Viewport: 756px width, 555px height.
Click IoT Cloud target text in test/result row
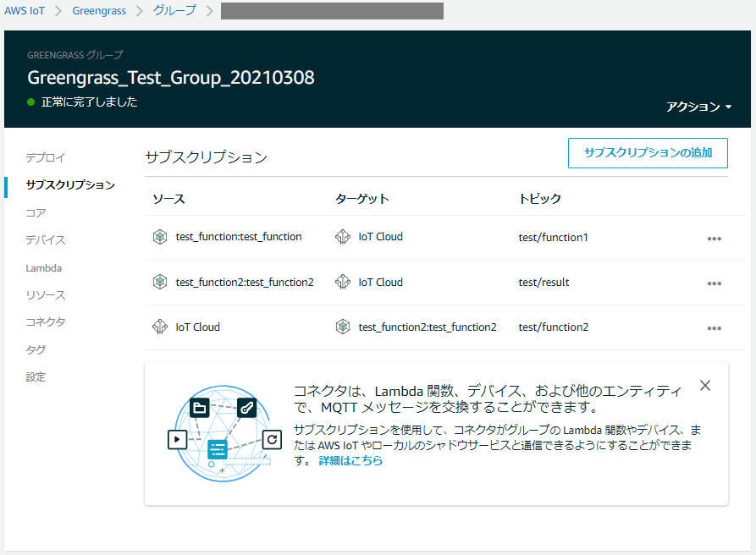(380, 283)
